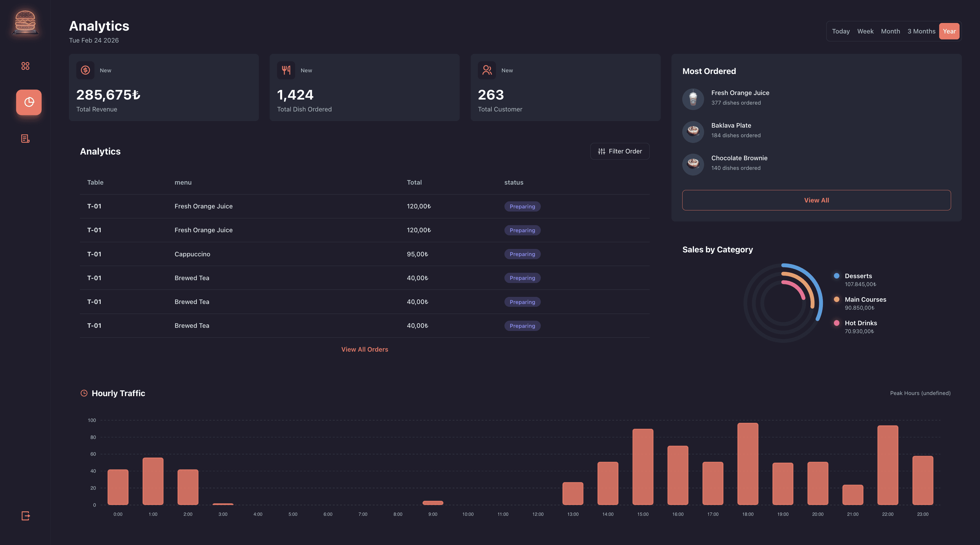Select the 3 Months range
Image resolution: width=980 pixels, height=545 pixels.
[921, 31]
